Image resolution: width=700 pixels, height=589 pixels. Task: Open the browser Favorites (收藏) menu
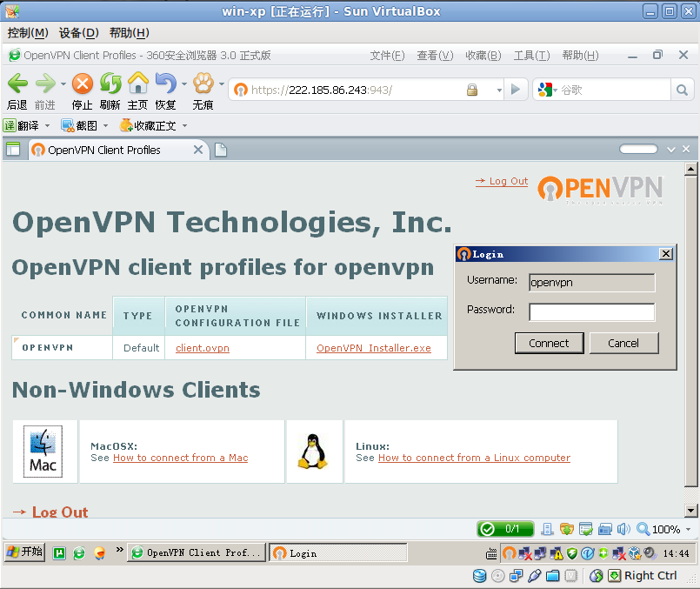pyautogui.click(x=483, y=56)
